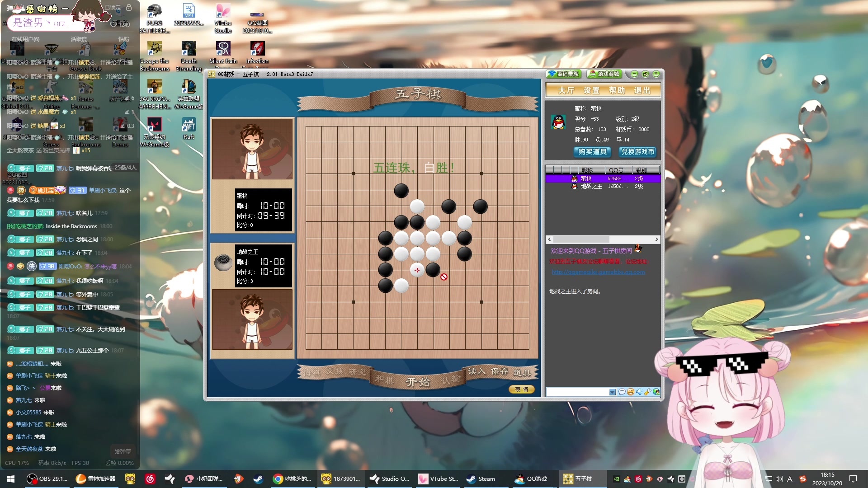Click the 开始 start game button

[418, 382]
